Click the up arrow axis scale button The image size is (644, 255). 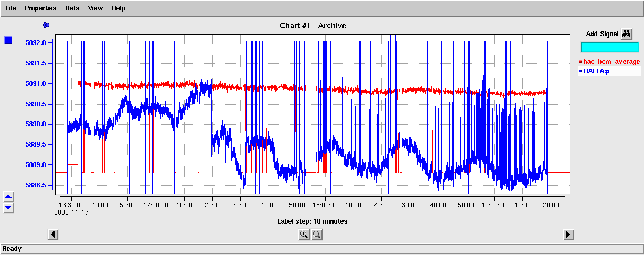click(x=8, y=196)
